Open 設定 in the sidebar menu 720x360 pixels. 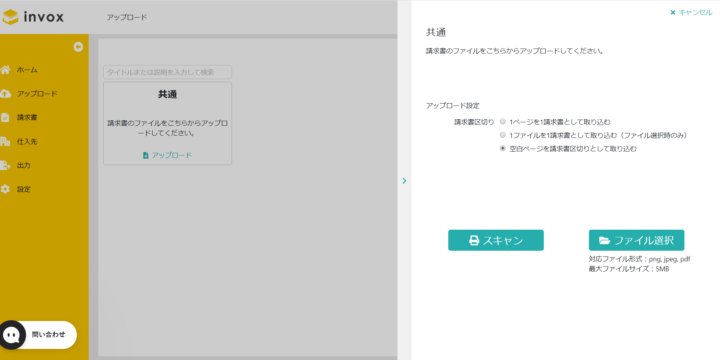(23, 189)
